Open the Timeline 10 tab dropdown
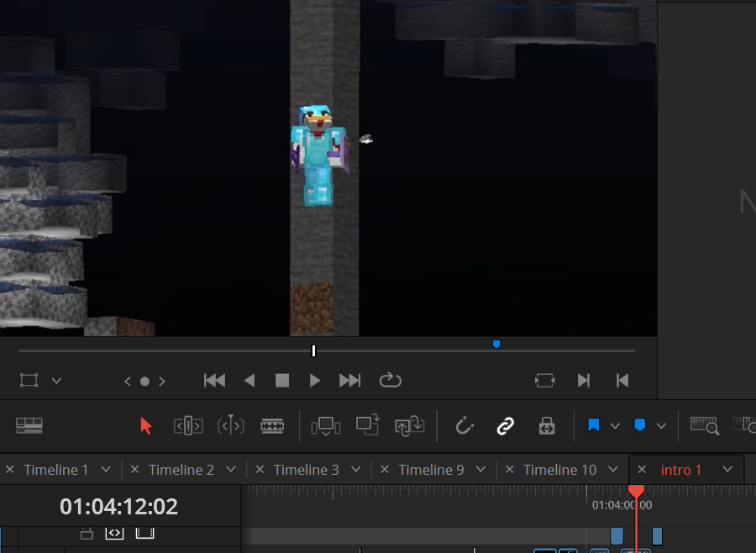This screenshot has height=553, width=756. [x=613, y=470]
